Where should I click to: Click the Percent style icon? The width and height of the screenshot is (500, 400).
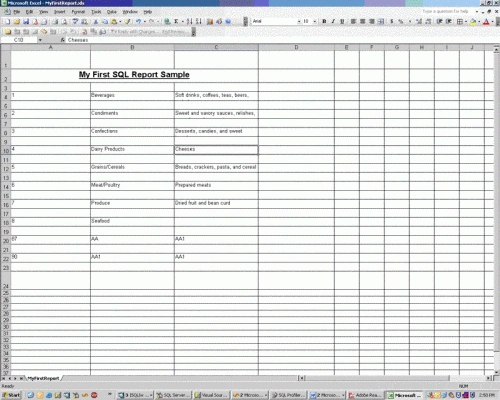(x=401, y=22)
